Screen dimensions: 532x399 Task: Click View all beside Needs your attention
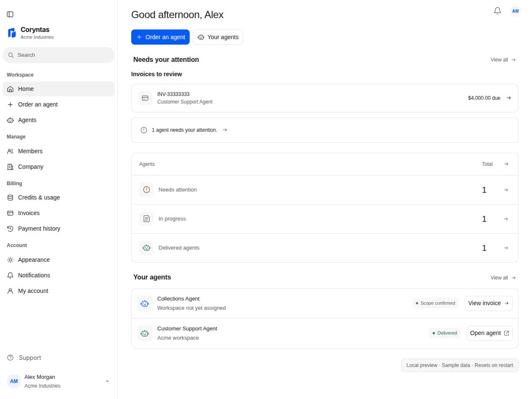[503, 60]
